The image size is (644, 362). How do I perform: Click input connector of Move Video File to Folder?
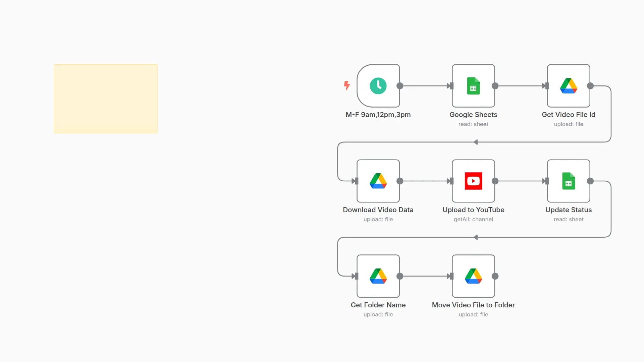451,276
